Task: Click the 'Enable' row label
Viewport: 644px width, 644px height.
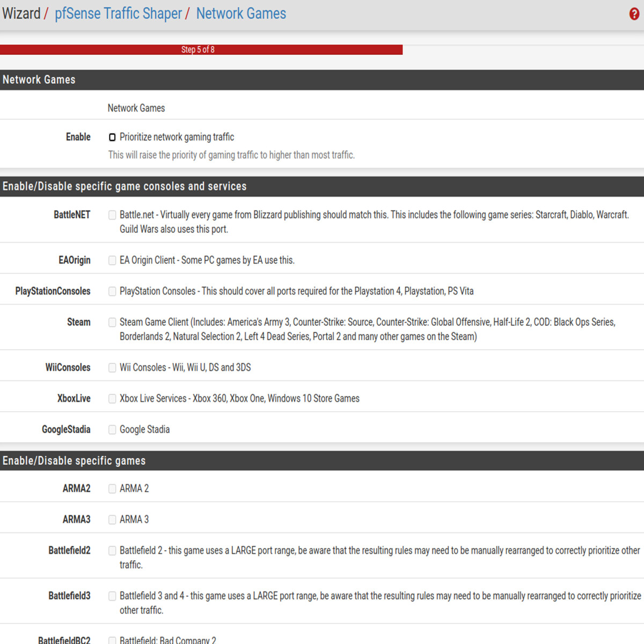Action: pos(78,137)
